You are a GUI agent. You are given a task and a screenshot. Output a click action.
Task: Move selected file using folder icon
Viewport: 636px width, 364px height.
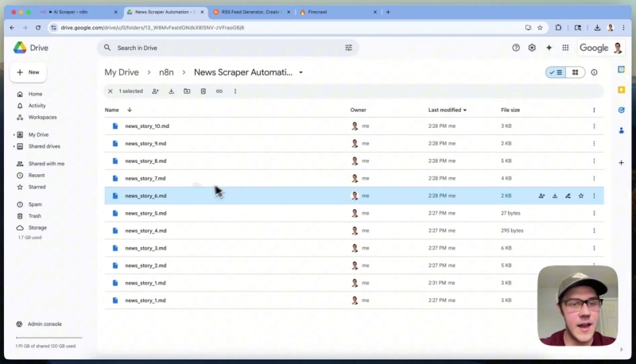187,91
